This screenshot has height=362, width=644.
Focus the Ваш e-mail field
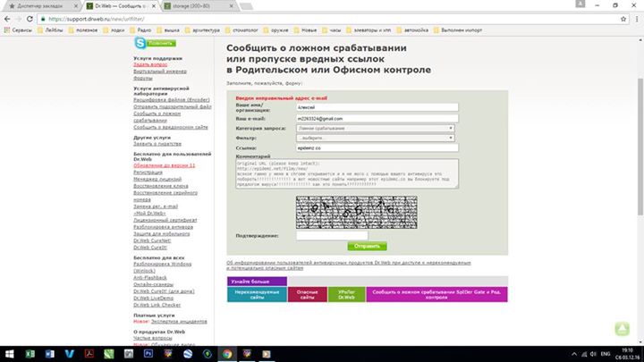tap(377, 119)
